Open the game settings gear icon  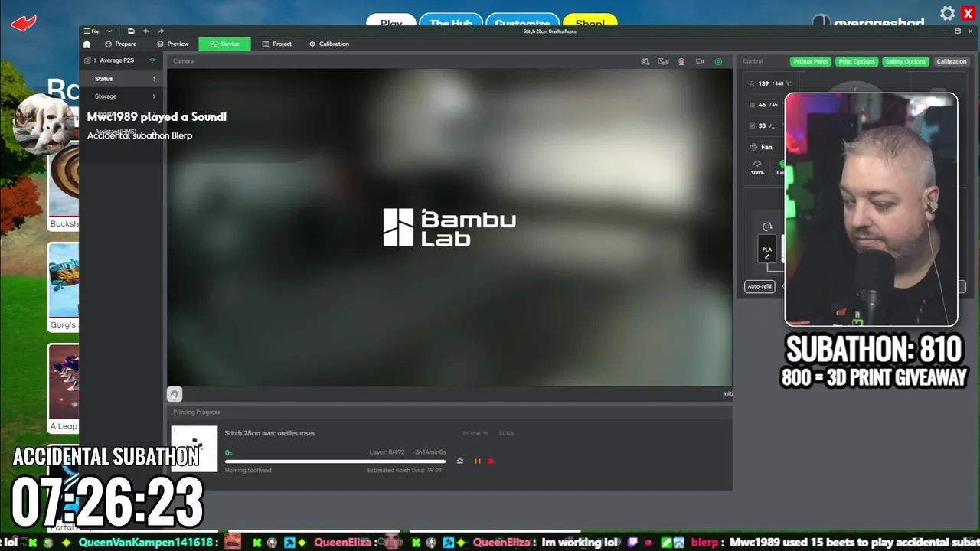click(x=948, y=13)
